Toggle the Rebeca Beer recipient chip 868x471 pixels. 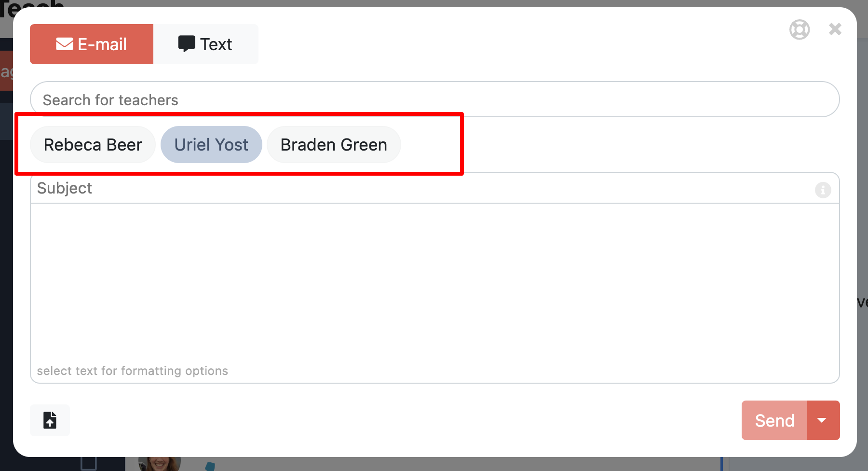93,145
